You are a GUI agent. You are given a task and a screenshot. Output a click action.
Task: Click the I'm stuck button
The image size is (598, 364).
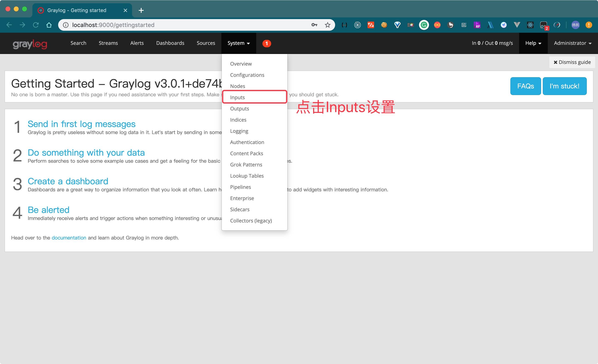565,86
